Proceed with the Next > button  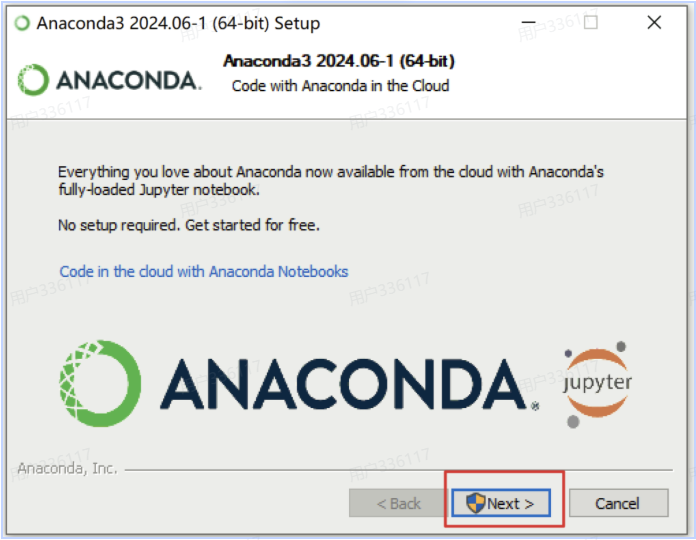[x=501, y=503]
